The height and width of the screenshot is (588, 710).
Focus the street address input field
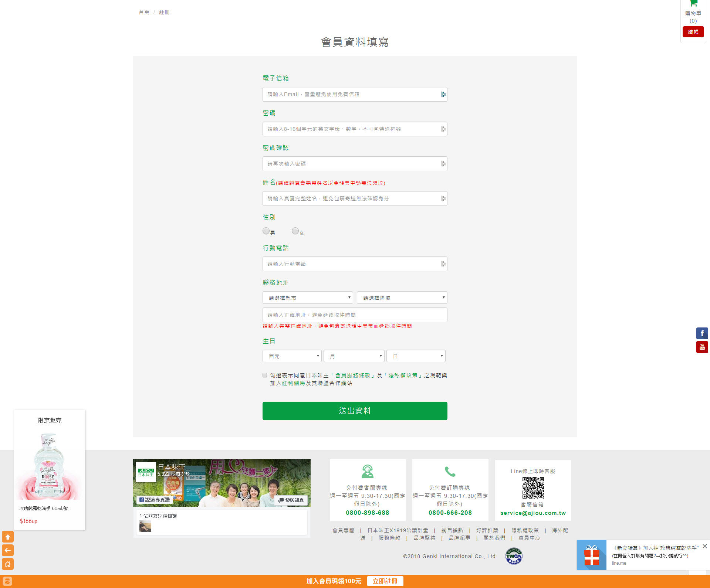click(x=355, y=315)
